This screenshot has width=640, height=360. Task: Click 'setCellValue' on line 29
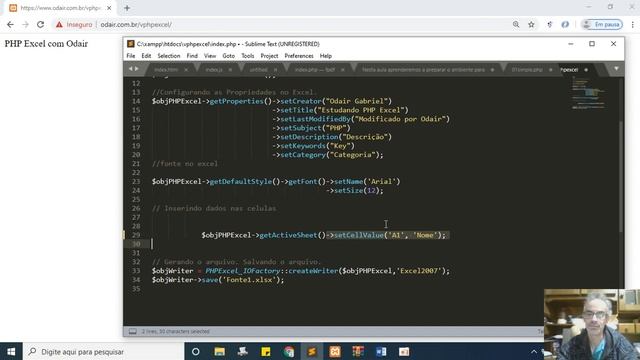pyautogui.click(x=359, y=235)
